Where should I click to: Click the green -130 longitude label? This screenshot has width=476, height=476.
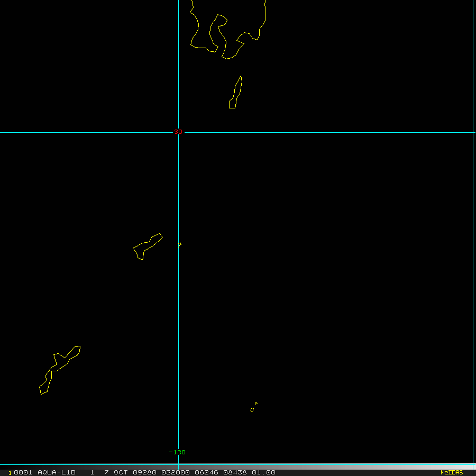click(177, 452)
